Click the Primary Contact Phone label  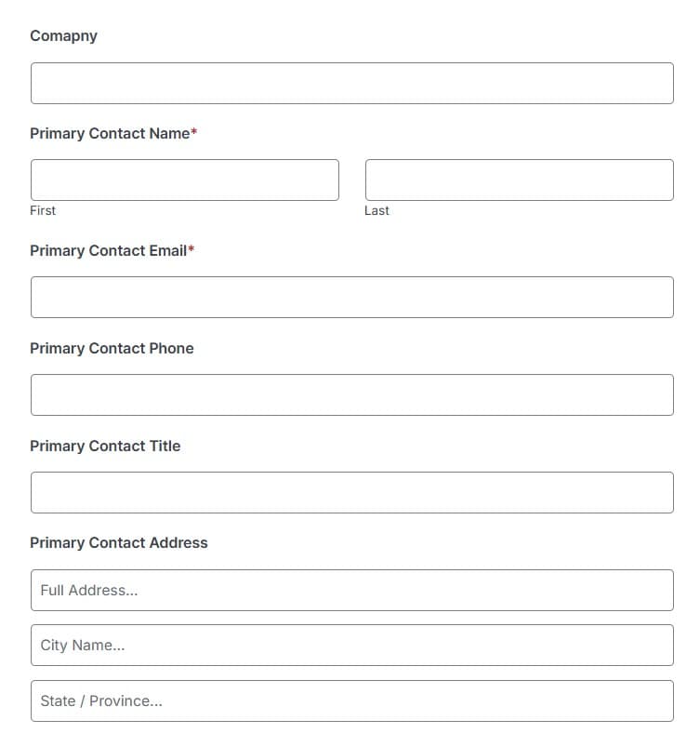coord(112,348)
